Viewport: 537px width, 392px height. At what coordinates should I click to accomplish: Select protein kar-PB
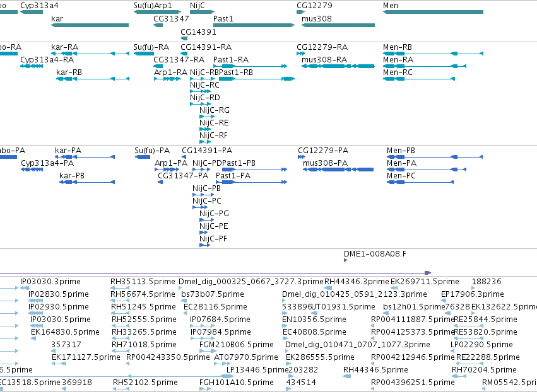tap(87, 182)
